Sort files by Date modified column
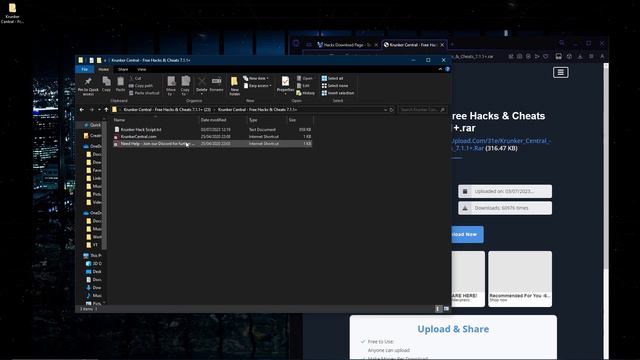Viewport: 640px width, 360px height. [x=223, y=120]
